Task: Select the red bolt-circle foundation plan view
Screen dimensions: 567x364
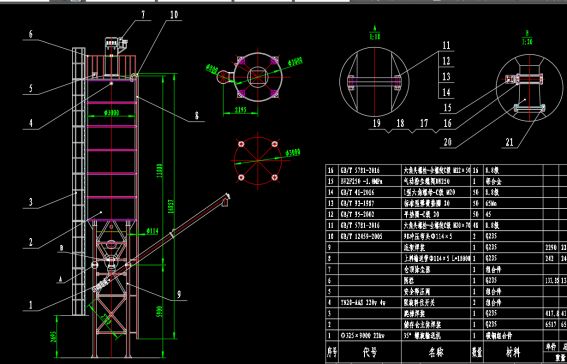Action: pyautogui.click(x=257, y=161)
